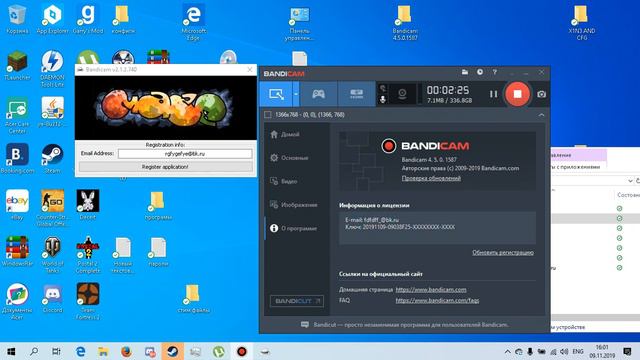Open the Discord desktop shortcut

52,298
